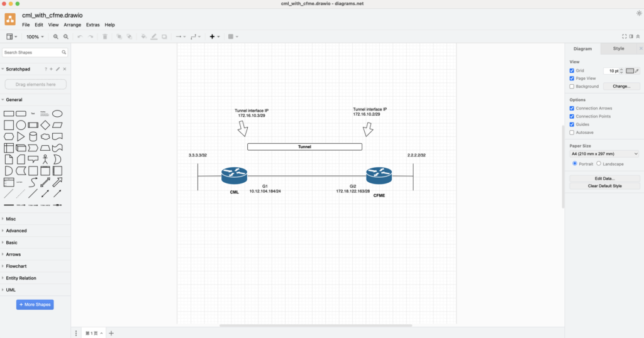Click the fill color bucket icon

coord(143,37)
